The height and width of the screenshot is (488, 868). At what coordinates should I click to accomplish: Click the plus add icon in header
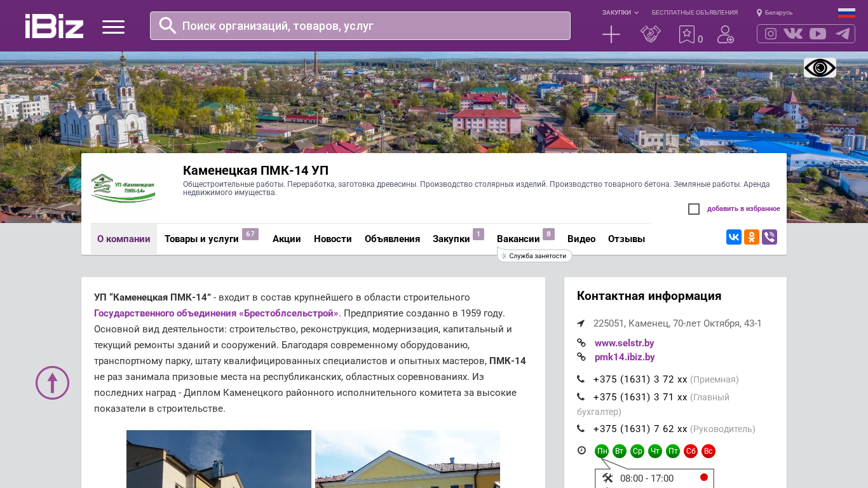[x=611, y=34]
